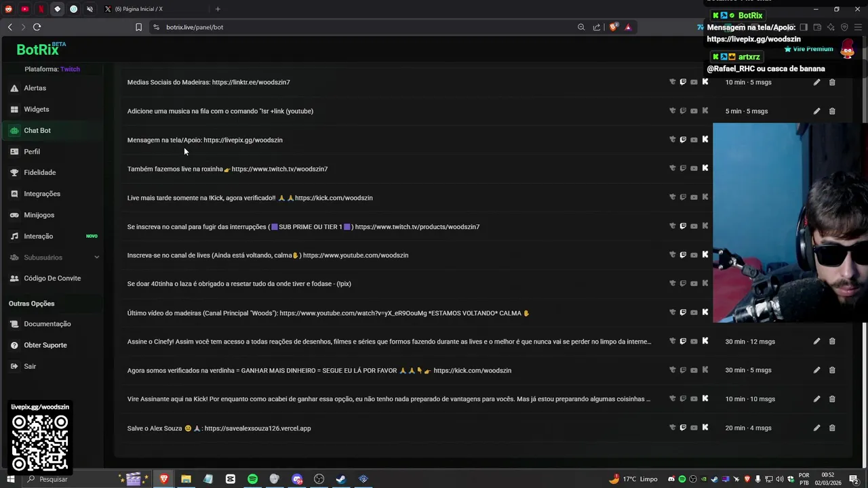This screenshot has width=868, height=488.
Task: Open OBS Studio from the taskbar
Action: (x=319, y=479)
